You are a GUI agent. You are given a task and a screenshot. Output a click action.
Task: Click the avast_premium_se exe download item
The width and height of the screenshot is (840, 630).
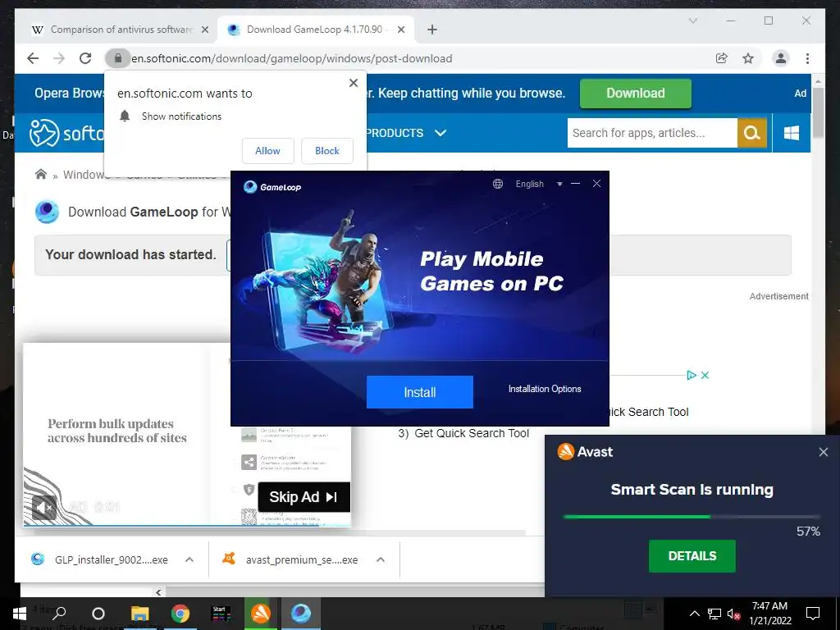tap(290, 559)
